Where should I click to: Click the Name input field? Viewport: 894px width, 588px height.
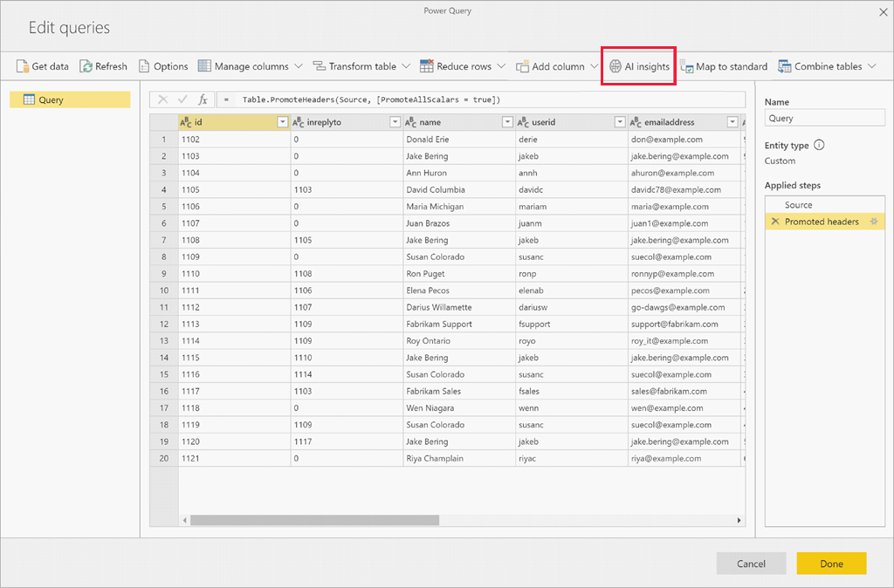pyautogui.click(x=824, y=118)
